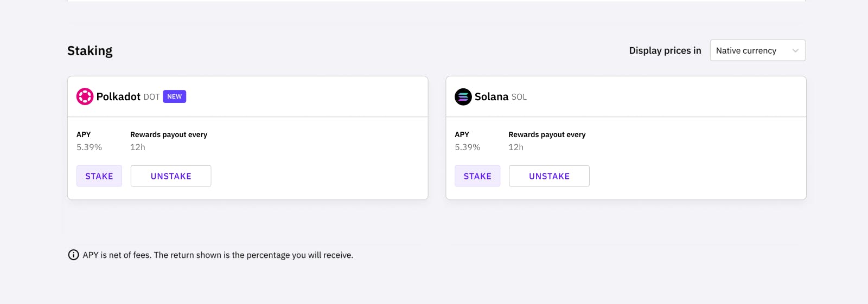The image size is (868, 304).
Task: Click the "Display prices in" label
Action: [665, 50]
